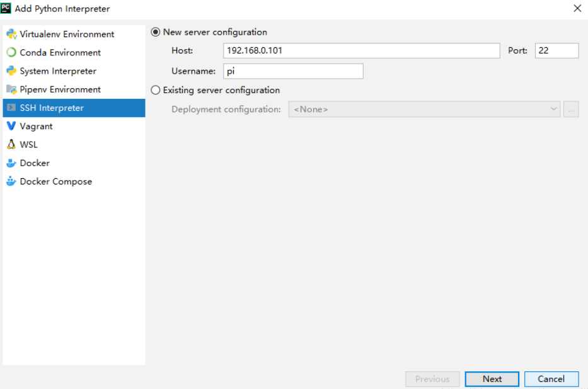Click the Vagrant V icon
The image size is (588, 389).
point(11,126)
